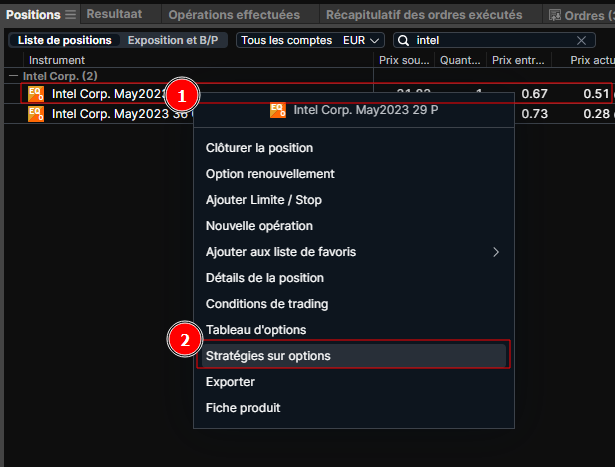Screen dimensions: 615x467
Task: Click the 0.28 current price value
Action: tap(596, 114)
